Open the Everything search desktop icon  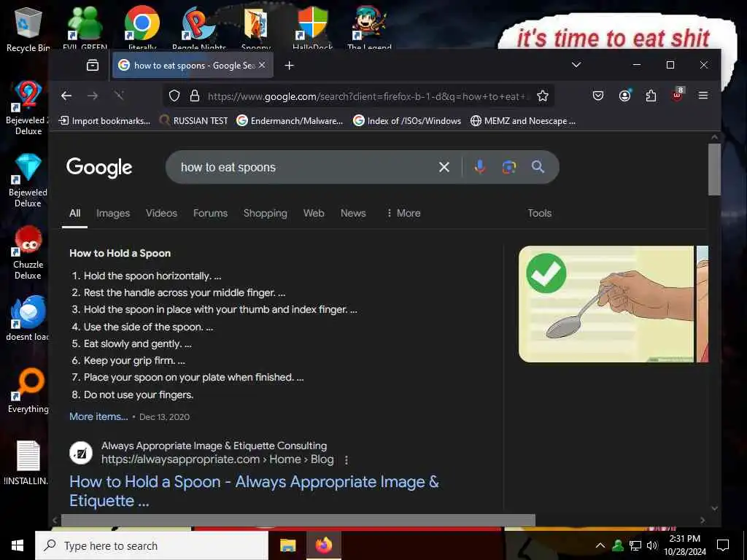pyautogui.click(x=28, y=391)
